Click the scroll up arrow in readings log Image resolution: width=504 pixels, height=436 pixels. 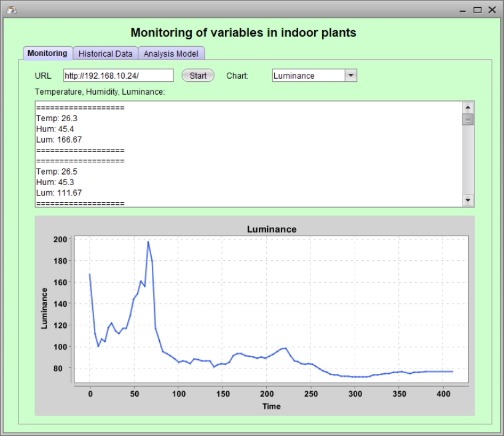[468, 107]
